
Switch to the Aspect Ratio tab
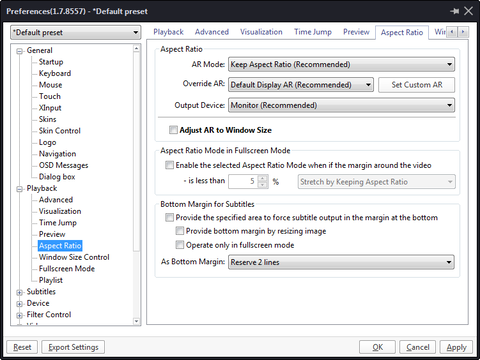402,33
